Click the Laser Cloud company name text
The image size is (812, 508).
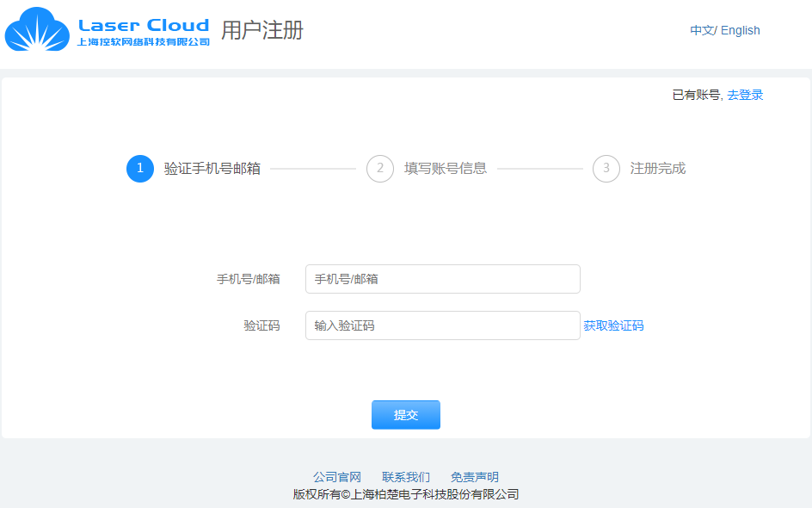point(144,32)
